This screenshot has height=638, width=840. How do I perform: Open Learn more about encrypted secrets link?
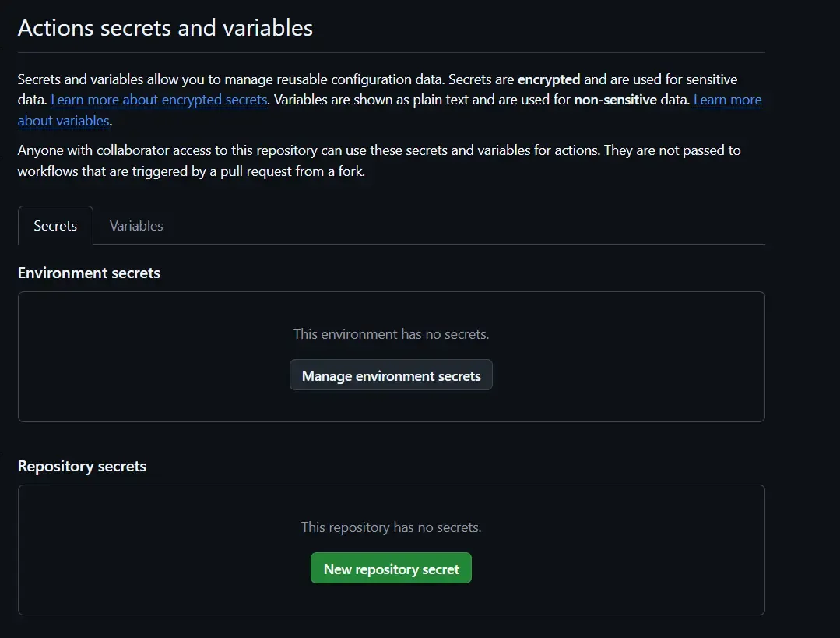[159, 100]
